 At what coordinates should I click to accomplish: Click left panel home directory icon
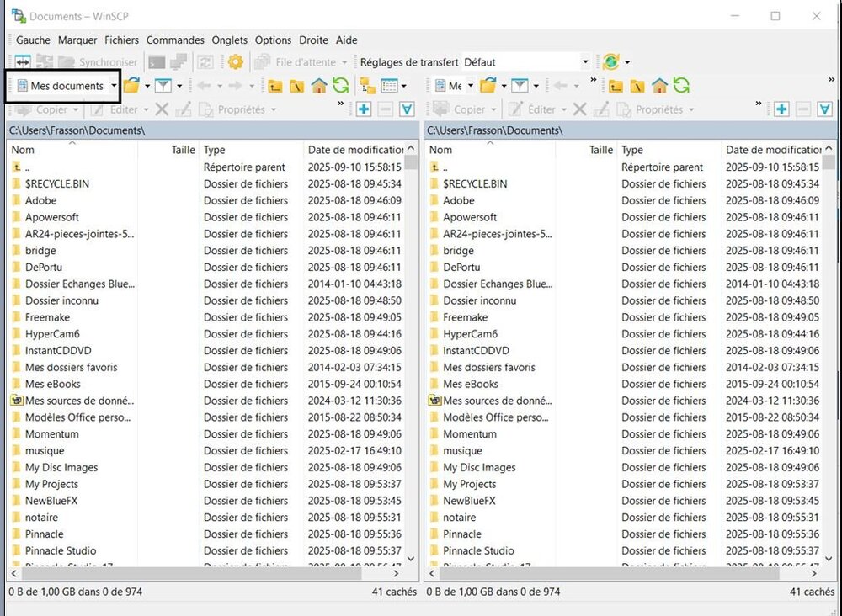(x=319, y=86)
